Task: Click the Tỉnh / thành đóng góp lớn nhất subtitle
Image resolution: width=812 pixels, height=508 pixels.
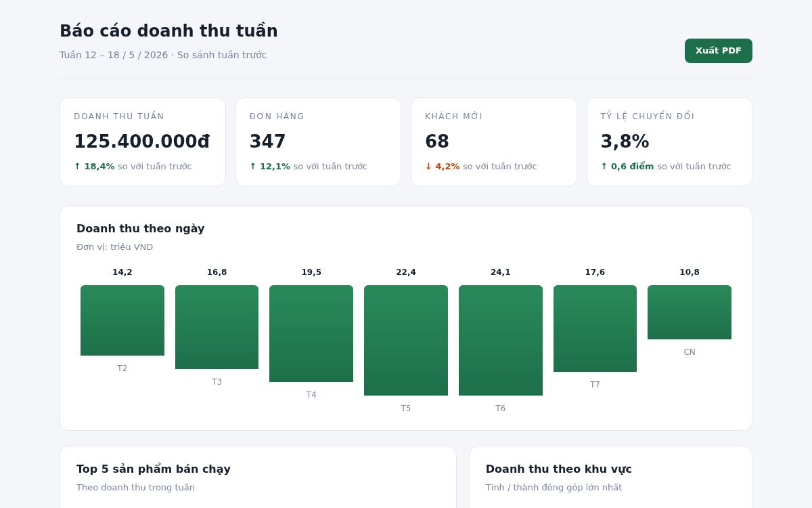Action: [x=554, y=488]
